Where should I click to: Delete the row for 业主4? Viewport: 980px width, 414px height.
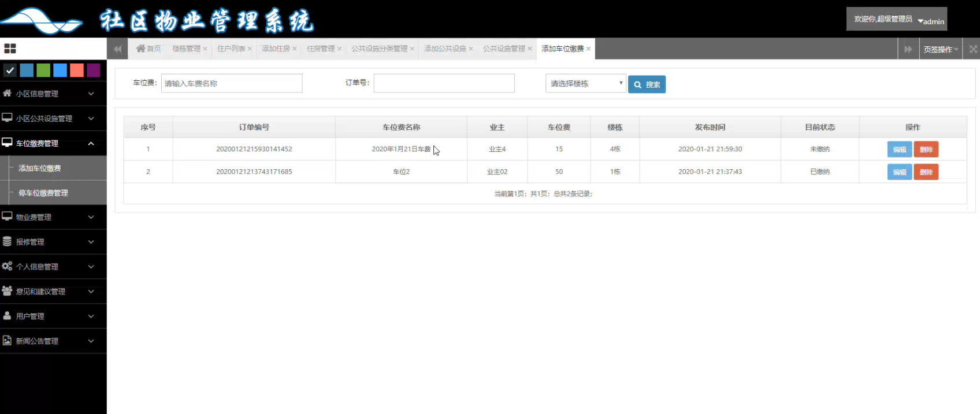point(926,150)
